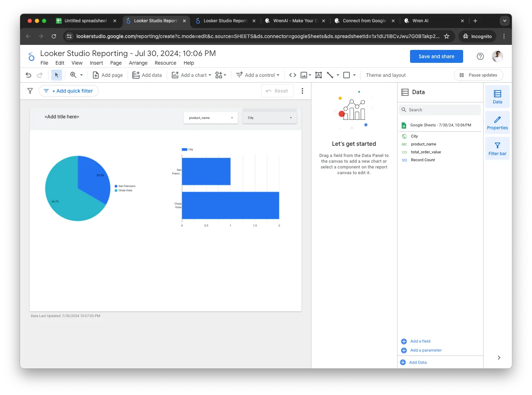
Task: Switch to WrenAI browser tab
Action: click(295, 21)
